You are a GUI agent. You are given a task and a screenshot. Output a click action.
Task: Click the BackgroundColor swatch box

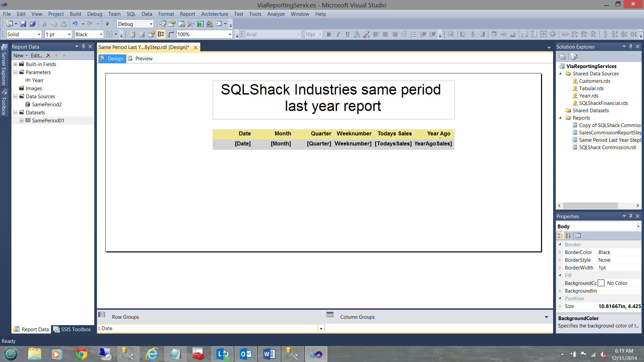tap(601, 283)
